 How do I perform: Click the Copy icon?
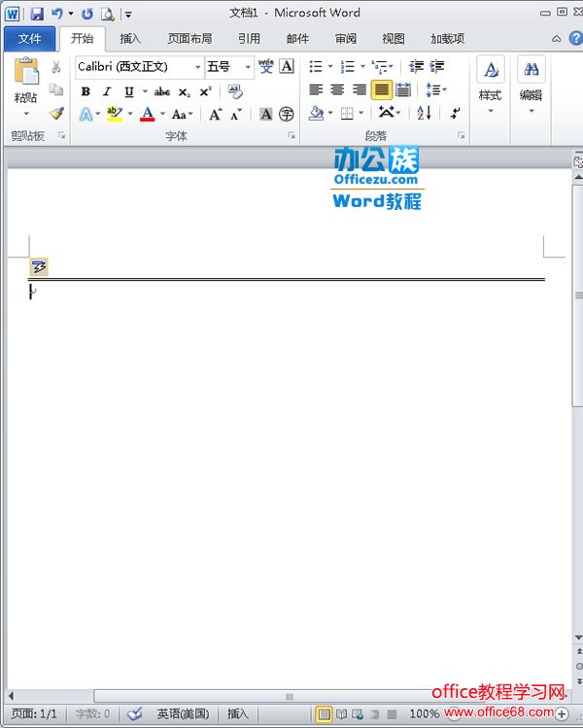[x=56, y=89]
